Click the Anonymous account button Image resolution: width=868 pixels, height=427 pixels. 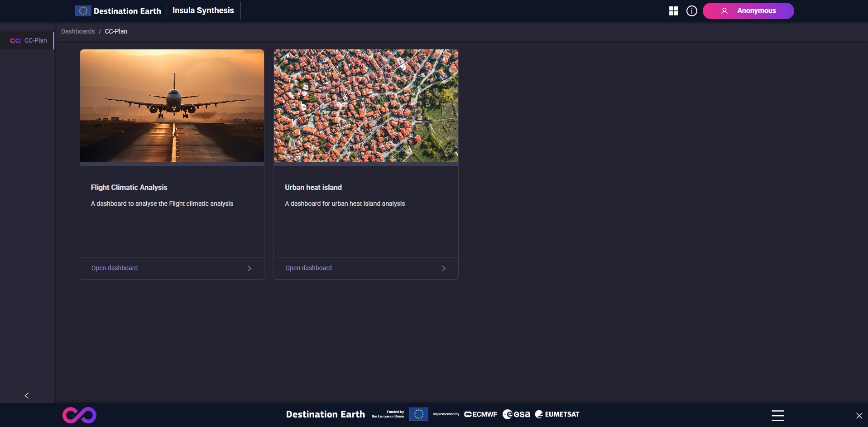748,10
